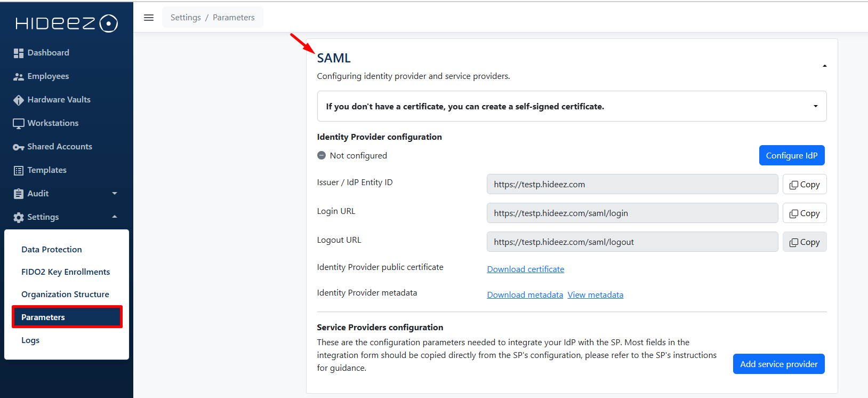Viewport: 868px width, 398px height.
Task: Open the hamburger menu icon
Action: pos(149,18)
